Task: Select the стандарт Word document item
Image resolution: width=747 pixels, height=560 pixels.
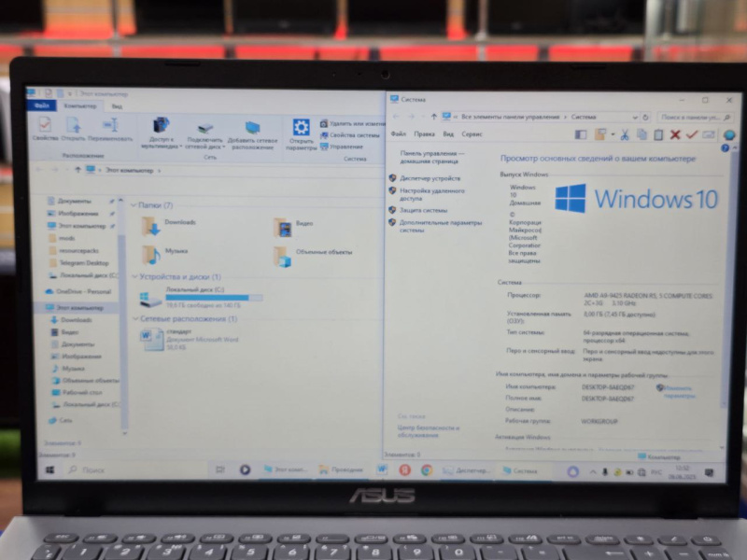Action: (190, 340)
